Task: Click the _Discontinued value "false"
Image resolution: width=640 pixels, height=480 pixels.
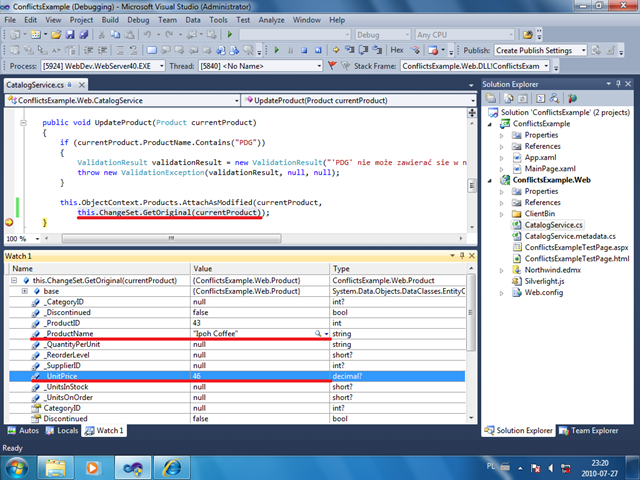Action: (x=200, y=312)
